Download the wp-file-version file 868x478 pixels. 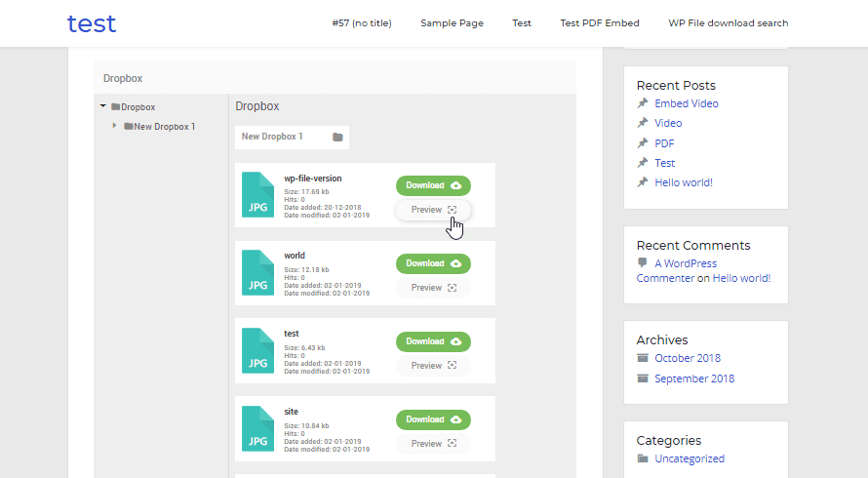433,185
